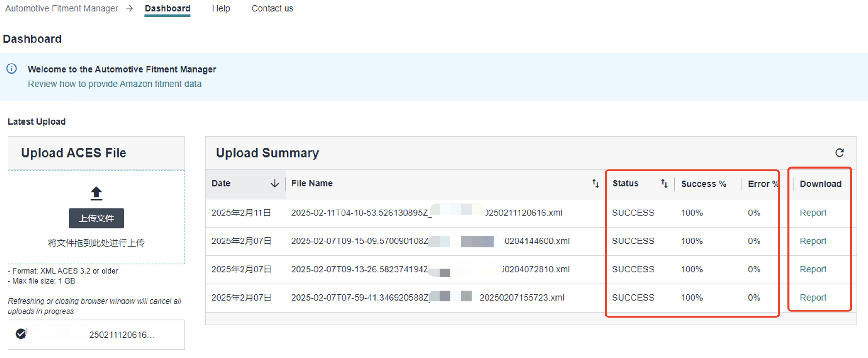Click the upload arrow icon
This screenshot has width=868, height=358.
pyautogui.click(x=96, y=193)
